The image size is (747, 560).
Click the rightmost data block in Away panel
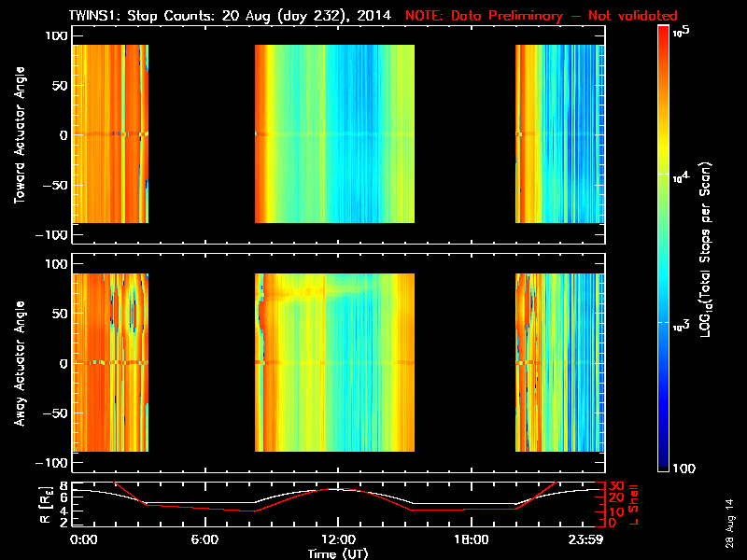[x=560, y=362]
